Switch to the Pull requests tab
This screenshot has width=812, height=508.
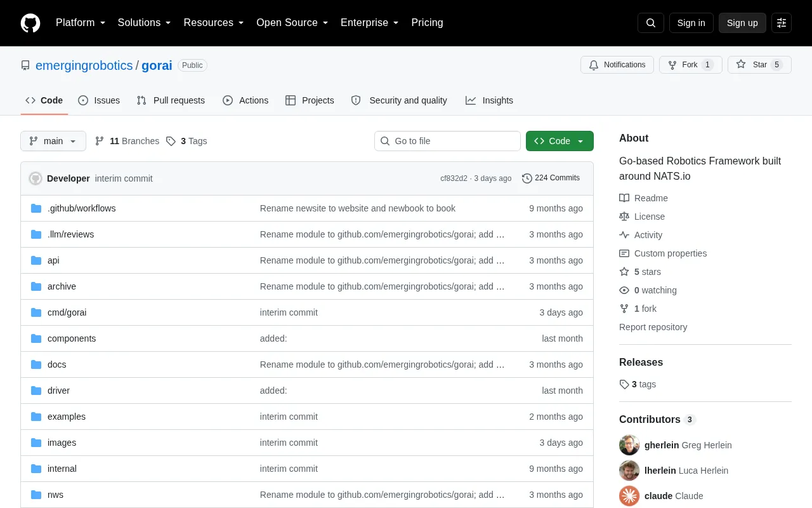click(171, 100)
